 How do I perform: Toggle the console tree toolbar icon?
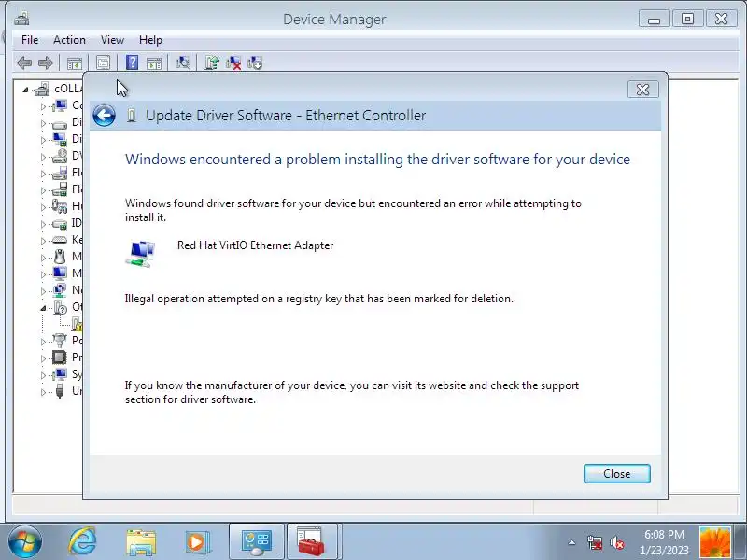pos(75,63)
